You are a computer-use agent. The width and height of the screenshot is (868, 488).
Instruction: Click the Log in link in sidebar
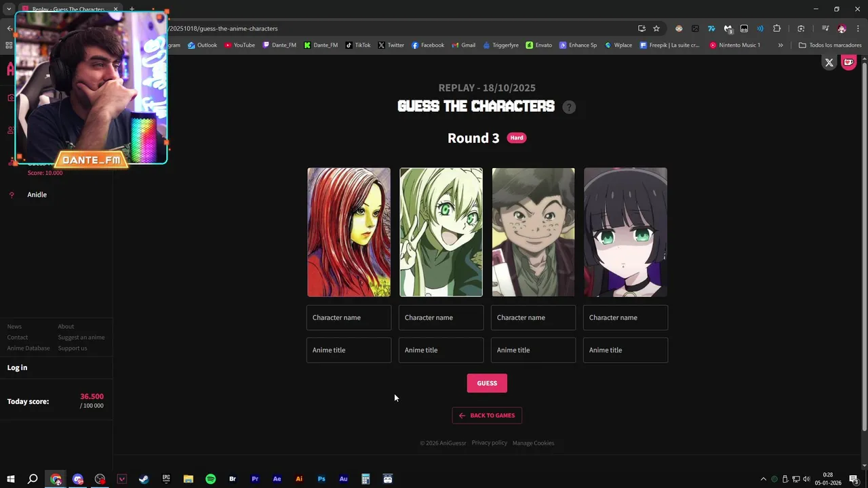click(18, 367)
